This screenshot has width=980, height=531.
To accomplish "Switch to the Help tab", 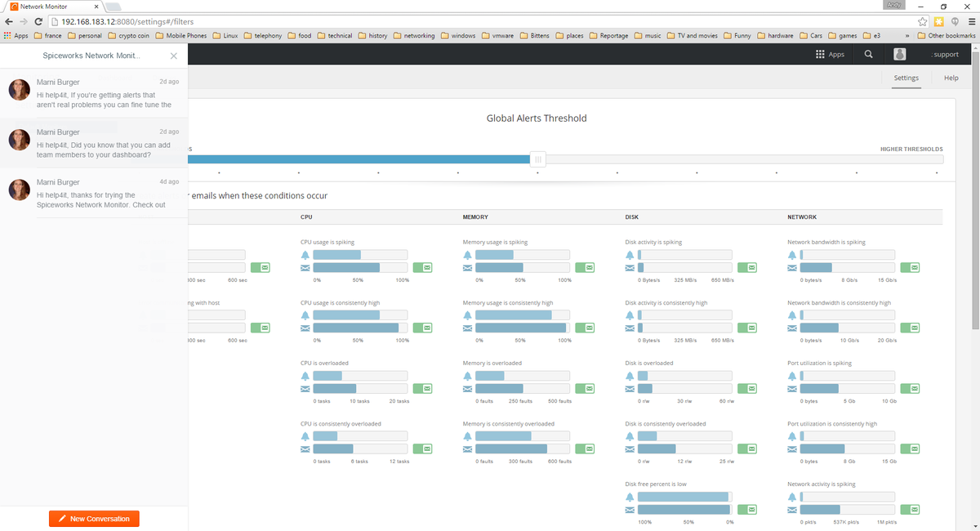I will [951, 78].
